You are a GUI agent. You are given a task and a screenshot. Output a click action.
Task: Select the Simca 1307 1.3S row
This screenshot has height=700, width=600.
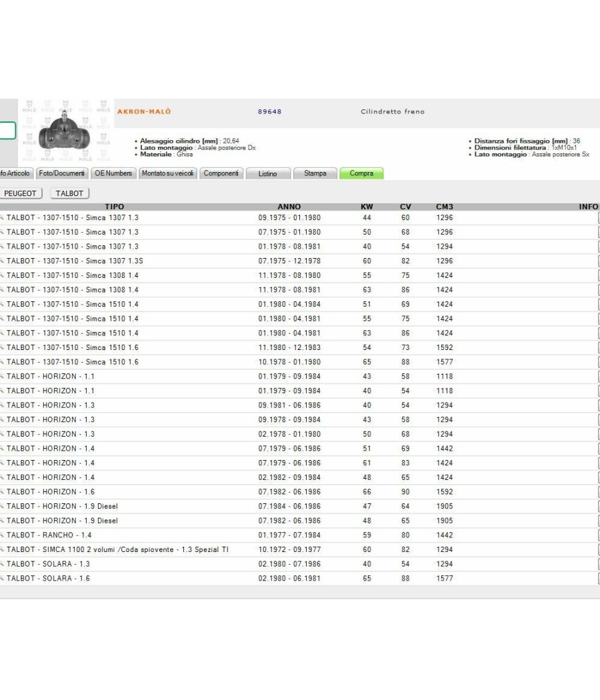point(299,261)
